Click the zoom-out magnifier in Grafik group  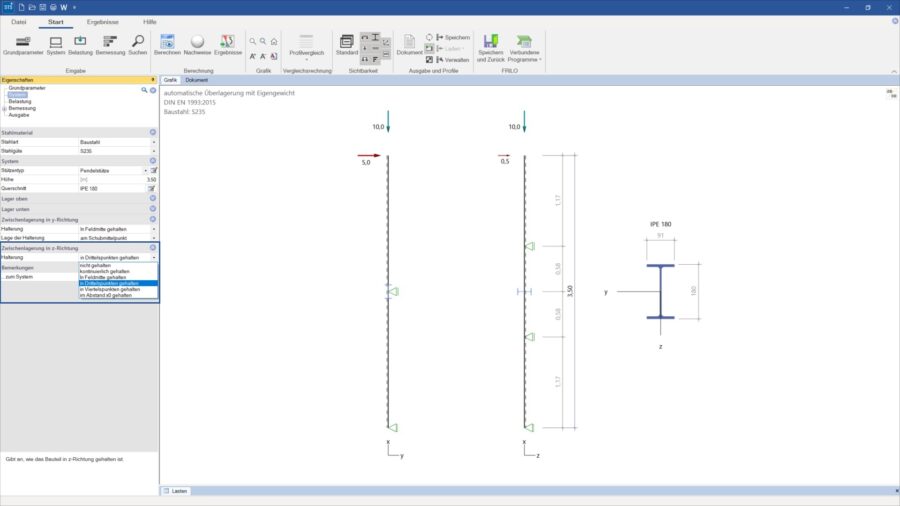(263, 41)
